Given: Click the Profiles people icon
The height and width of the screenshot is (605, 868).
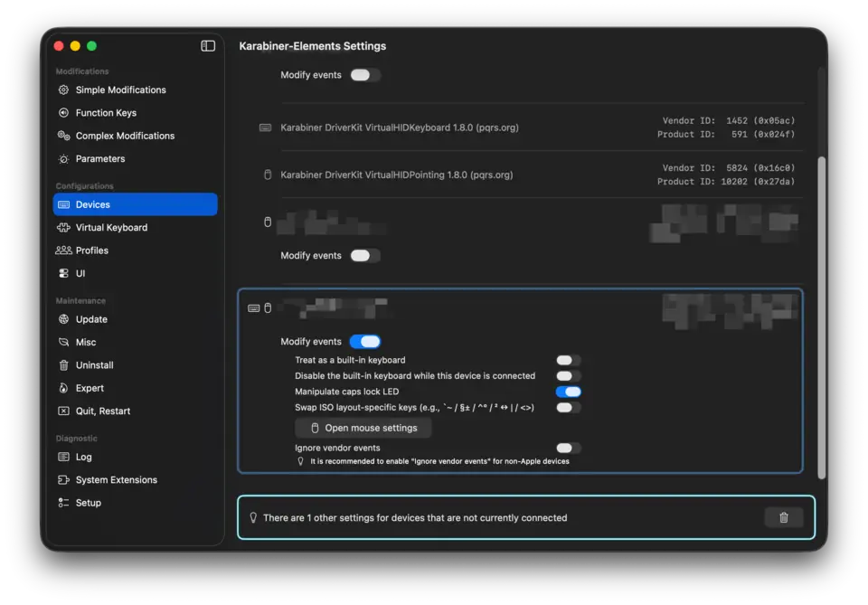Looking at the screenshot, I should (63, 251).
